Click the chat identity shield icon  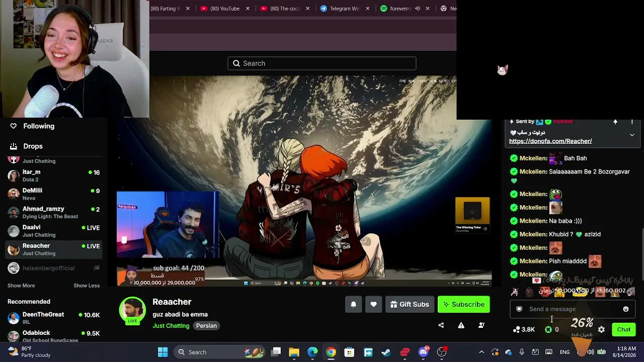(x=519, y=309)
